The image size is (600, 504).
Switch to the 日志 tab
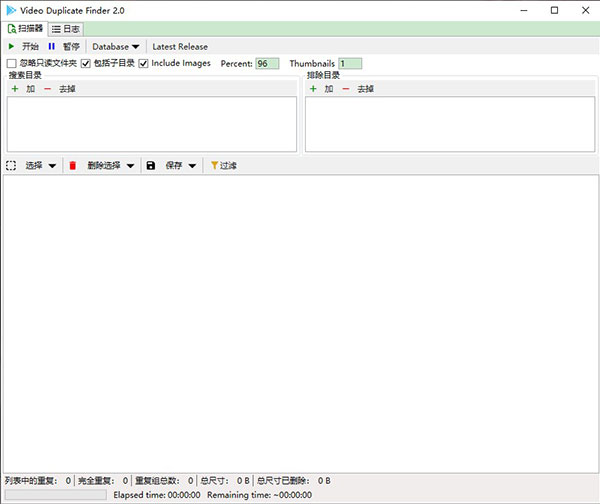coord(66,29)
